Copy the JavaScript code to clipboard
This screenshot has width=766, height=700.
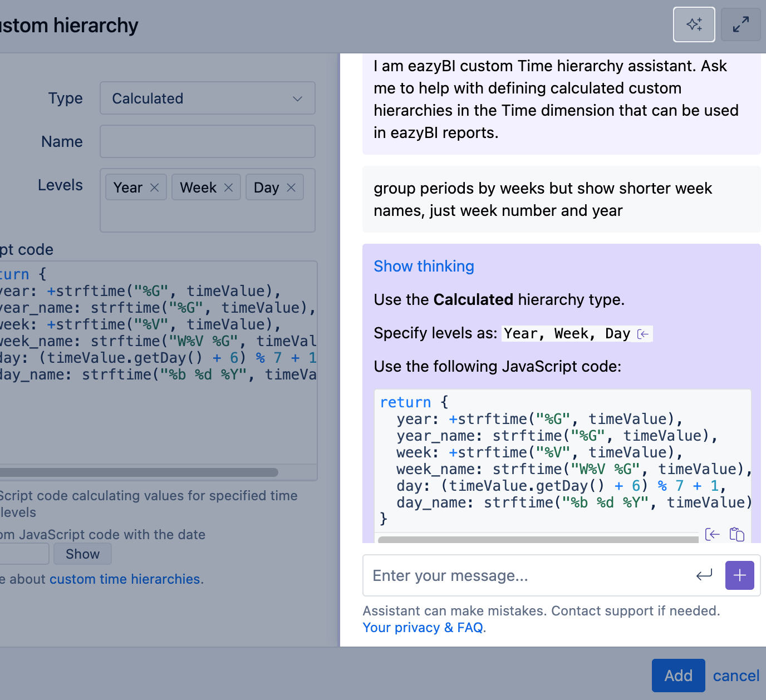point(736,534)
